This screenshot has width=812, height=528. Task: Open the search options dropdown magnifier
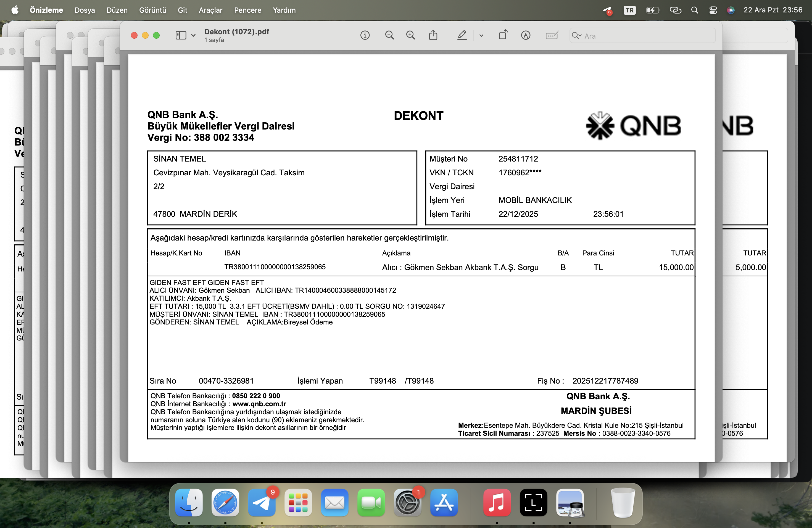(576, 35)
